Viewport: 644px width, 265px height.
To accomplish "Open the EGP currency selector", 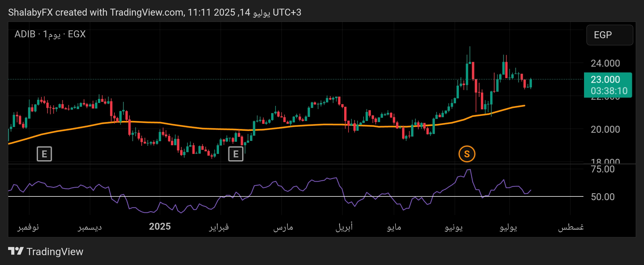I will coord(610,35).
